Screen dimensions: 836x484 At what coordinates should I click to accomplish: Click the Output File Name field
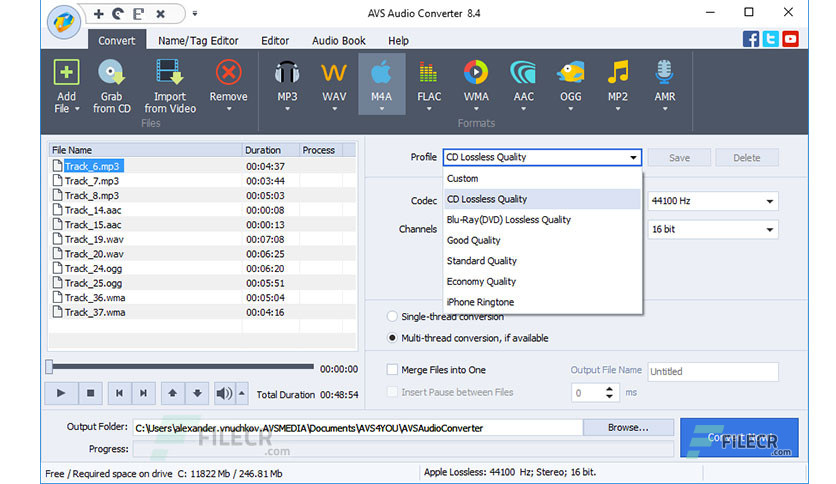(x=713, y=372)
